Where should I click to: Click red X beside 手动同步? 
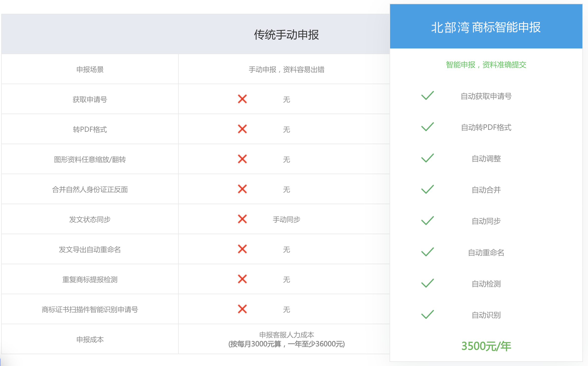[242, 219]
